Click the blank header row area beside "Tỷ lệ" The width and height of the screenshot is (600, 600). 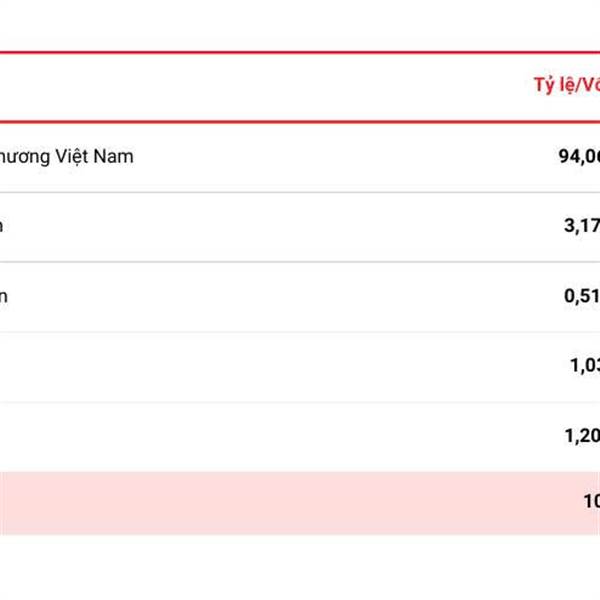264,87
